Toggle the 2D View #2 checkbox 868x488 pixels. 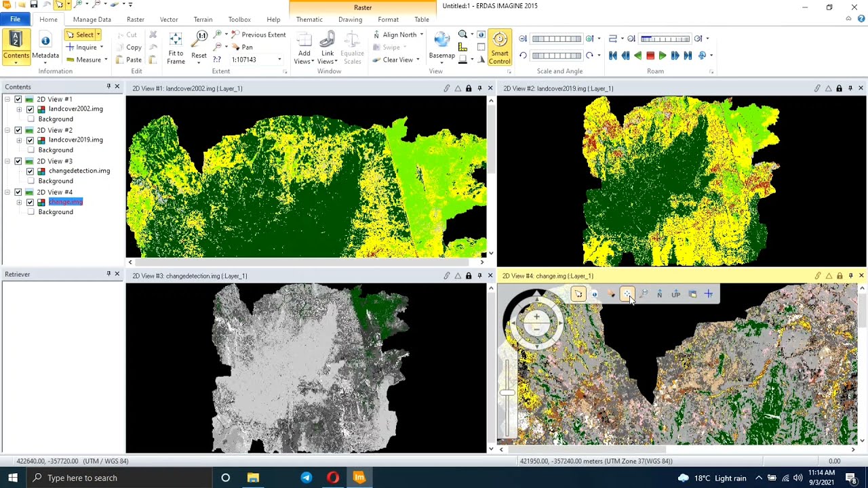18,130
